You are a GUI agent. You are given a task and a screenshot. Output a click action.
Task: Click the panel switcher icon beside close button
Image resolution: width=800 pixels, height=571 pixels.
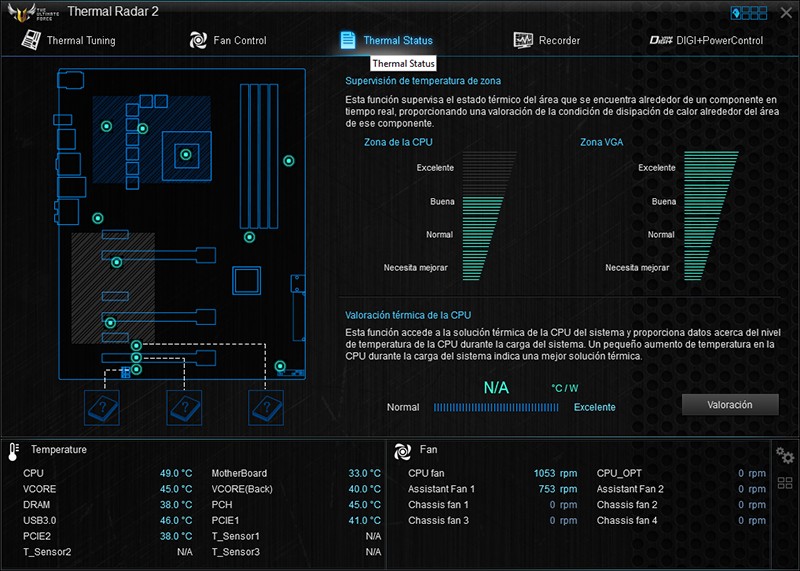[749, 13]
